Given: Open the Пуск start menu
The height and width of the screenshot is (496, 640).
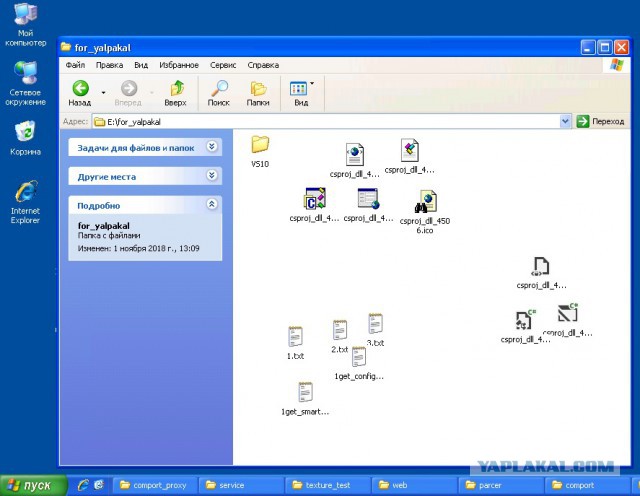Looking at the screenshot, I should tap(33, 485).
